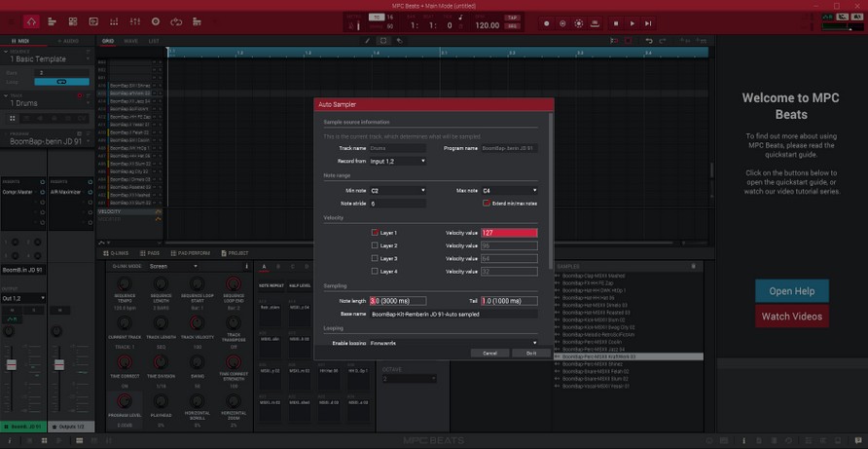The width and height of the screenshot is (868, 449).
Task: Open the Max note C4 dropdown
Action: [510, 191]
